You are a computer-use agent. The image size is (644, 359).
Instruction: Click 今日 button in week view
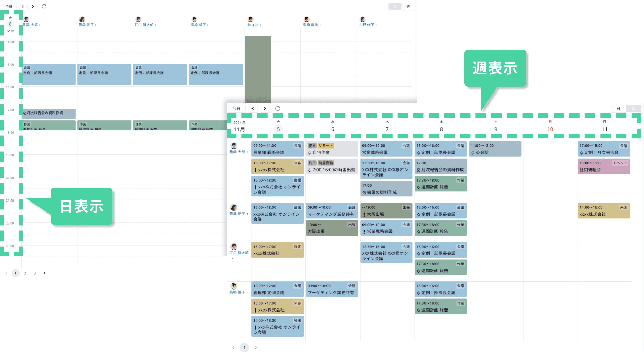pyautogui.click(x=237, y=108)
